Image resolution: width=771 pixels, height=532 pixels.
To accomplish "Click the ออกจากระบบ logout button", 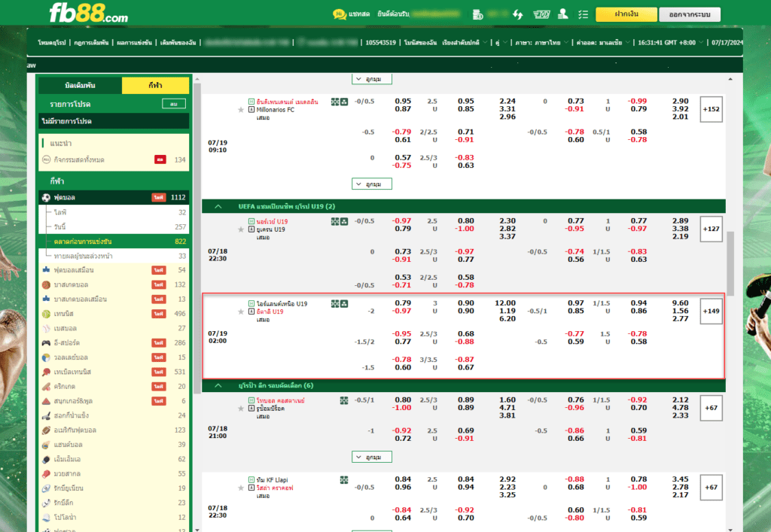I will (690, 14).
